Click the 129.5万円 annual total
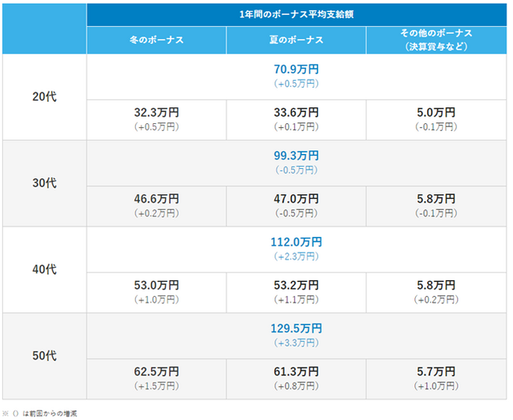This screenshot has height=420, width=513. 296,328
